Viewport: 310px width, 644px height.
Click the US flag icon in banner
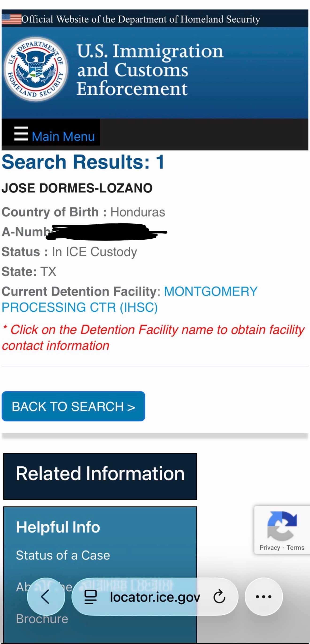[x=12, y=19]
